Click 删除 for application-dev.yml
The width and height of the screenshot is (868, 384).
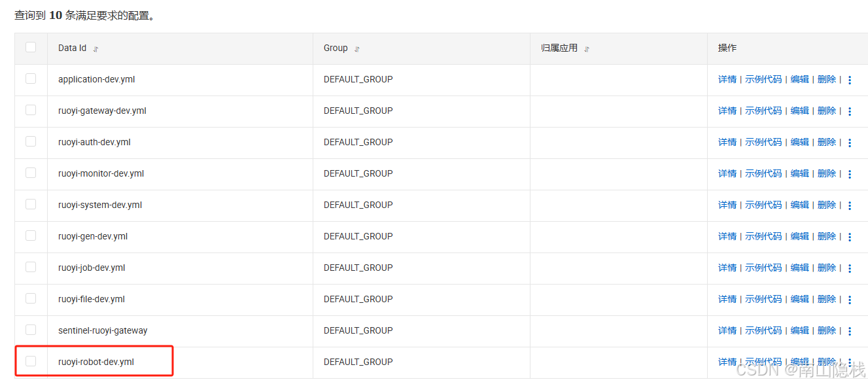click(x=827, y=79)
